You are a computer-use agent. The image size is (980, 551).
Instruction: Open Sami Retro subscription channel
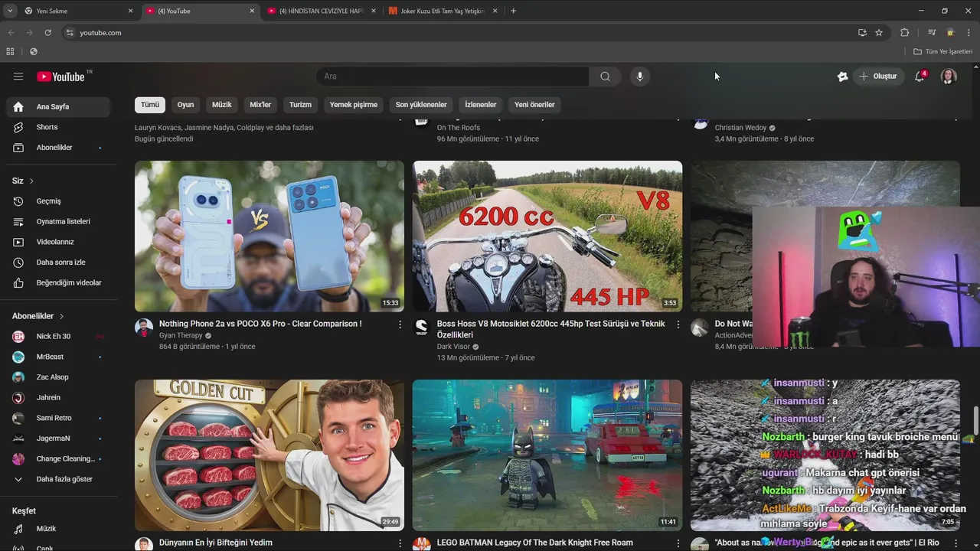point(58,418)
